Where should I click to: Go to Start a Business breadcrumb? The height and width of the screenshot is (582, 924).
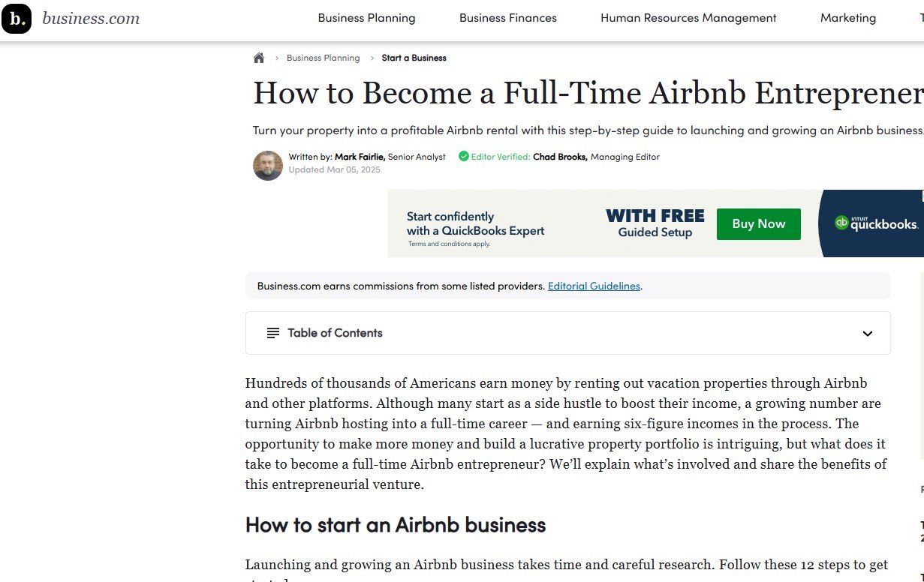click(414, 58)
